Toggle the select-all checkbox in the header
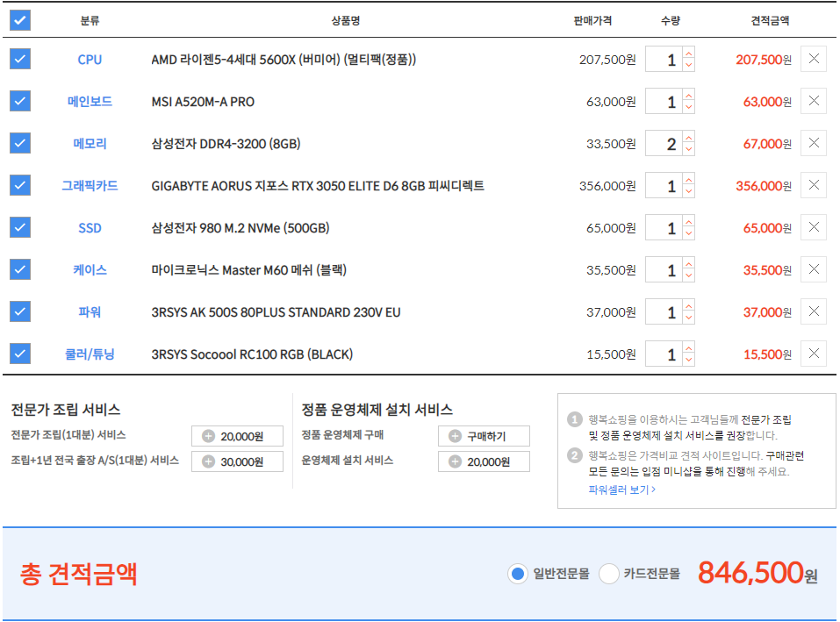This screenshot has height=622, width=840. click(x=20, y=20)
